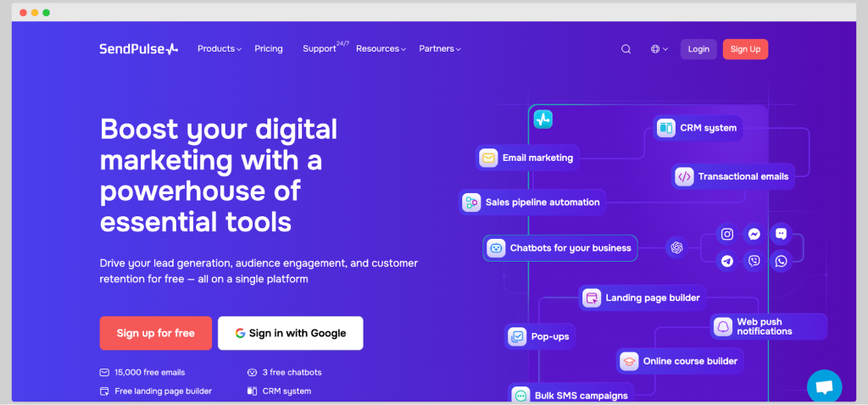This screenshot has width=868, height=405.
Task: Click the Telegram icon
Action: tap(727, 261)
